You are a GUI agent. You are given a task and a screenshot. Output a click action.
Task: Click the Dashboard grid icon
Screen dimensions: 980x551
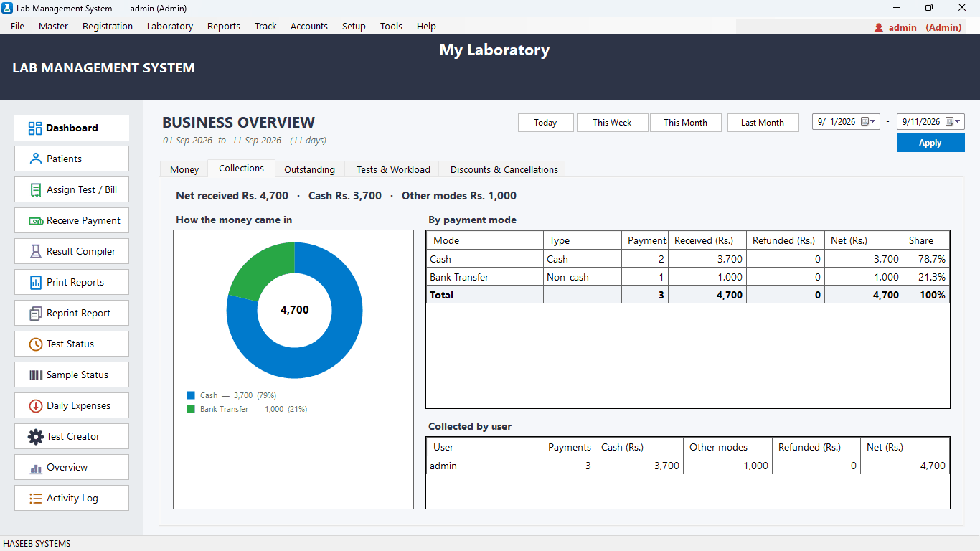(35, 128)
